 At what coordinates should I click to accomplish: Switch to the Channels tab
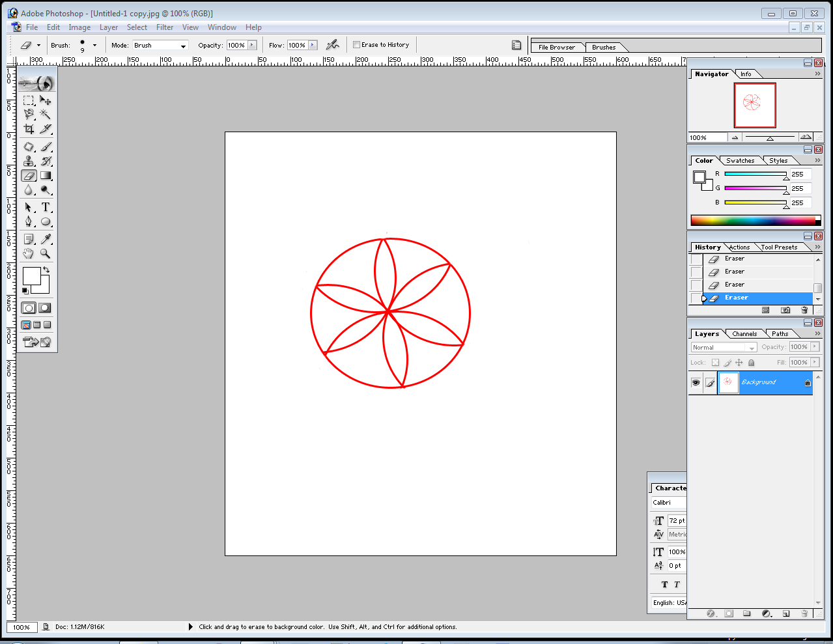[744, 334]
